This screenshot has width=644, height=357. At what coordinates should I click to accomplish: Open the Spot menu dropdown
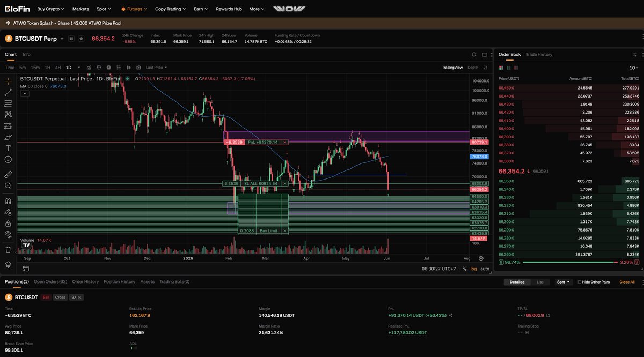click(104, 9)
